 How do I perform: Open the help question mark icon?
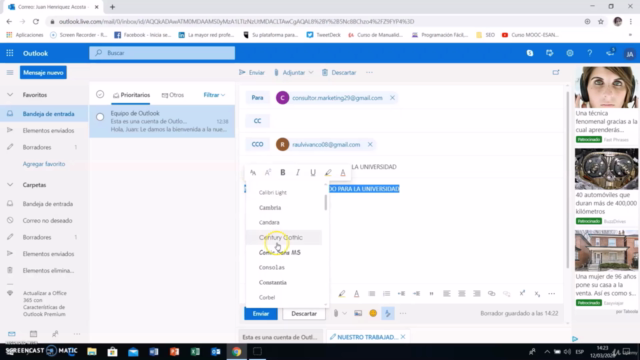point(590,53)
